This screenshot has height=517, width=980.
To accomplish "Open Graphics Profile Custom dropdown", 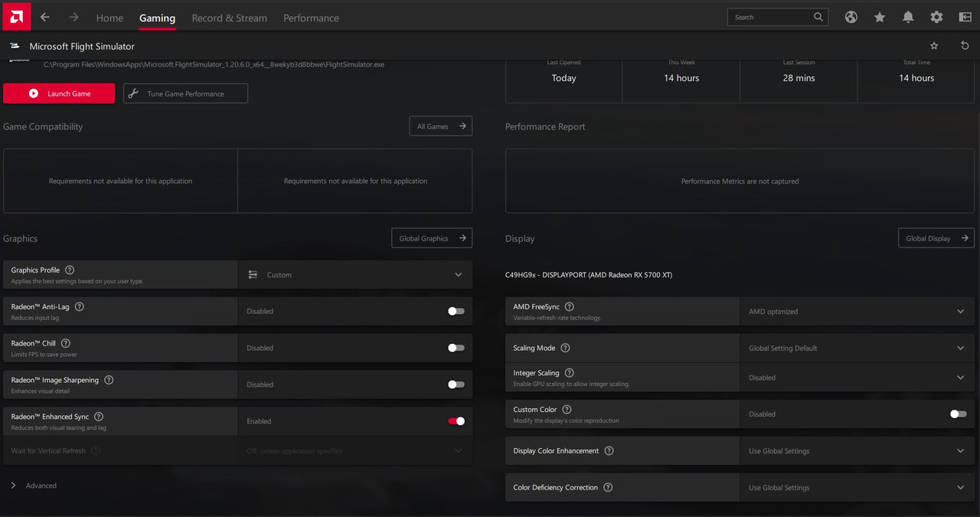I will click(x=355, y=274).
